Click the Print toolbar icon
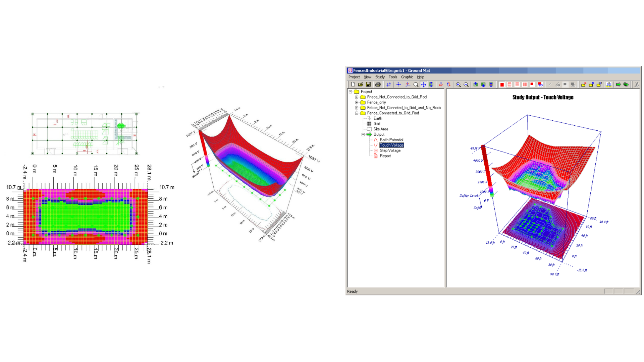644x362 pixels. 378,84
